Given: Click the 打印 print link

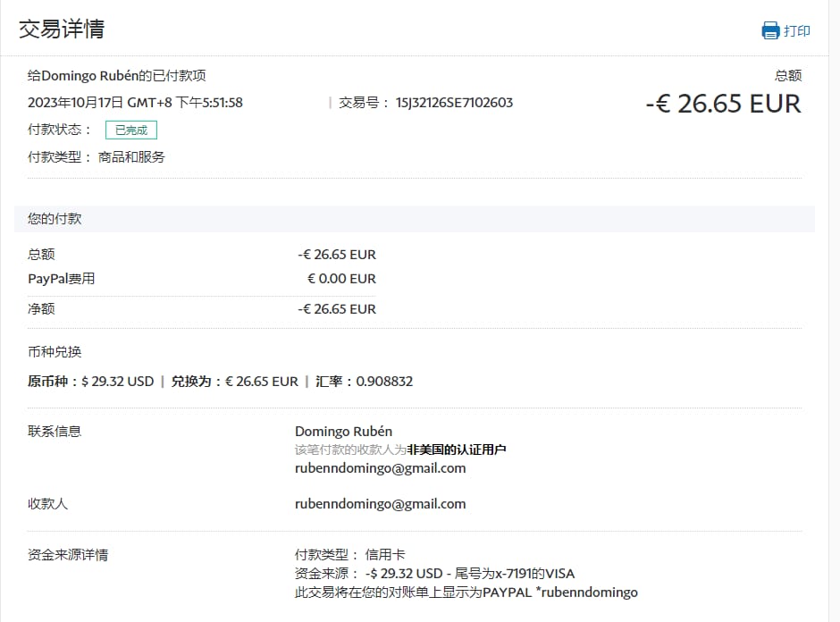Looking at the screenshot, I should click(x=796, y=31).
